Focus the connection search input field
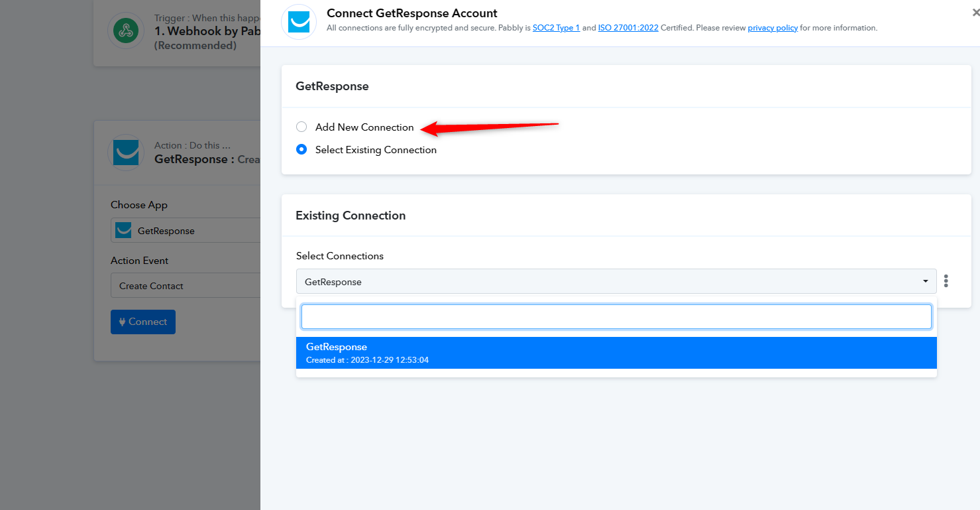The width and height of the screenshot is (980, 510). click(616, 316)
